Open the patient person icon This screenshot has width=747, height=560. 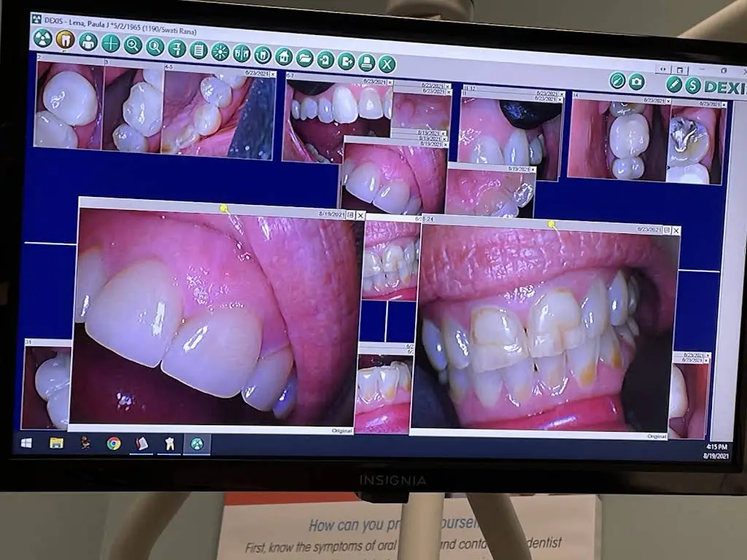tap(88, 42)
